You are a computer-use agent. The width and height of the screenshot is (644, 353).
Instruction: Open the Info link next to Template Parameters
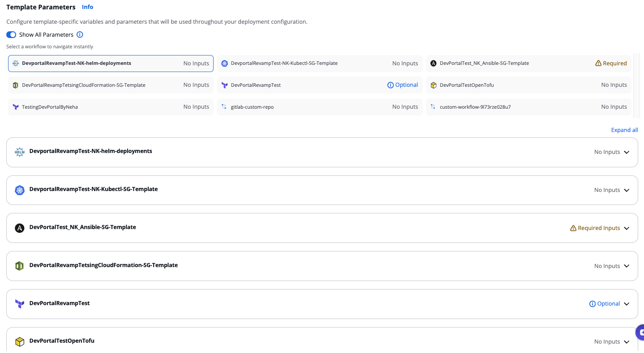click(88, 7)
